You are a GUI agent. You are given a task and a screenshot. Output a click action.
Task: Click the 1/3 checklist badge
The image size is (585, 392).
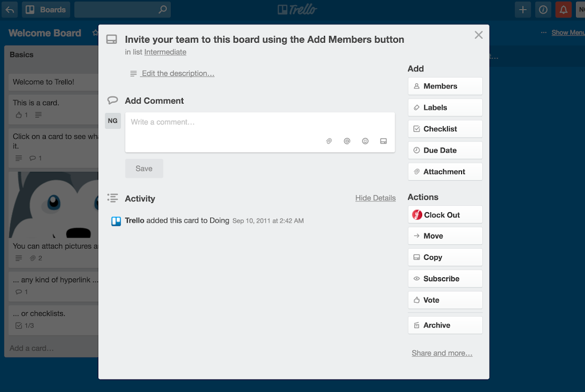tap(25, 326)
